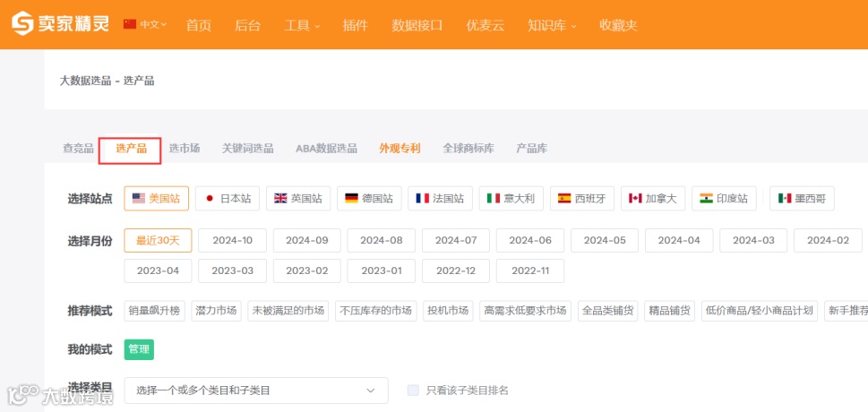Apply the 全品类铺货 mode
Screen dimensions: 868x412
[608, 311]
